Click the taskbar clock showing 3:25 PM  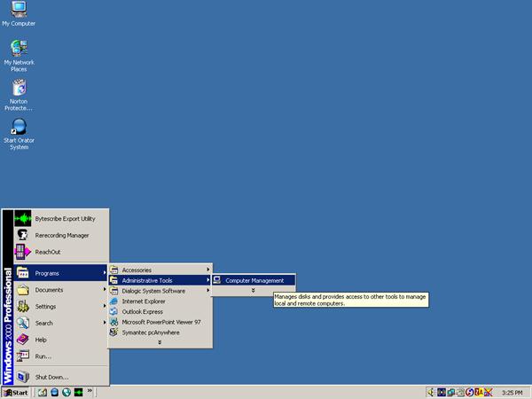pyautogui.click(x=512, y=393)
